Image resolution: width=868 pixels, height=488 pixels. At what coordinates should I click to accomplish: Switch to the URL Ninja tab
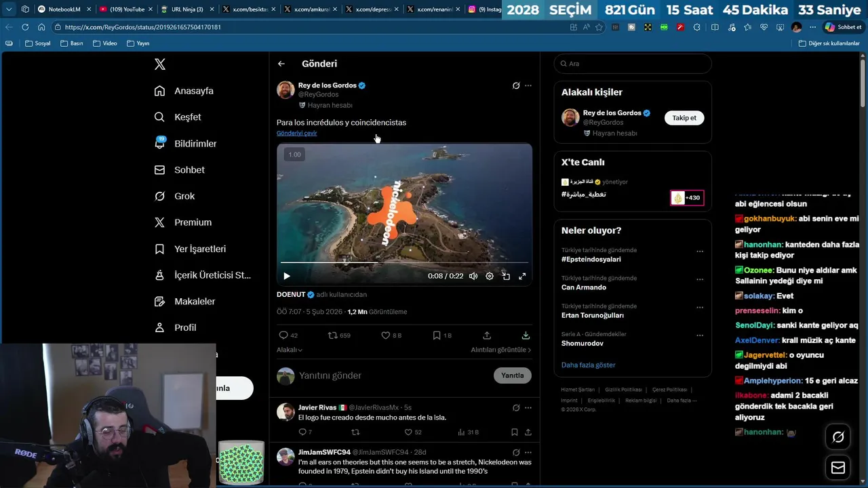click(x=188, y=9)
